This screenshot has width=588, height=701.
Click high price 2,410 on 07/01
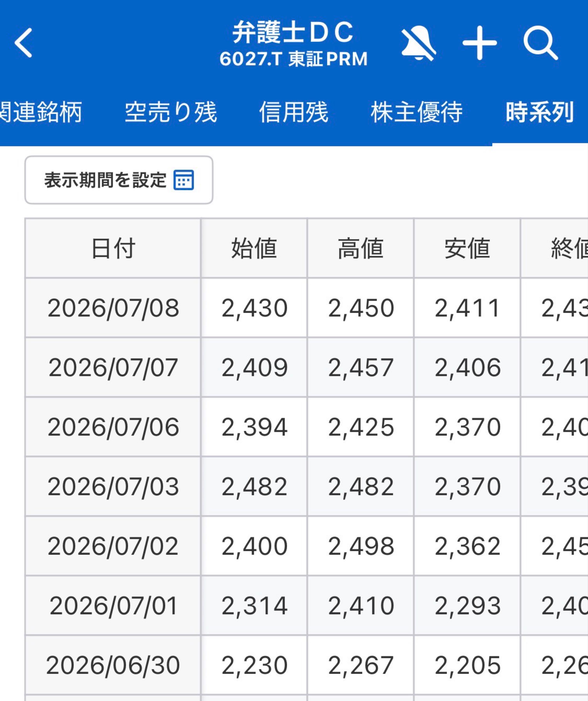[x=361, y=606]
